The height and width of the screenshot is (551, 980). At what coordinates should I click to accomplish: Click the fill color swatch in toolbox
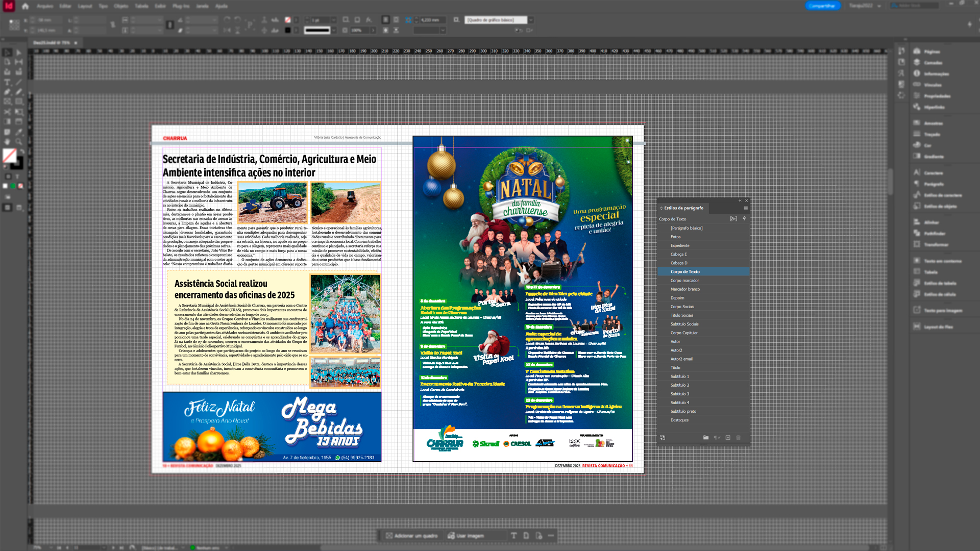coord(9,155)
